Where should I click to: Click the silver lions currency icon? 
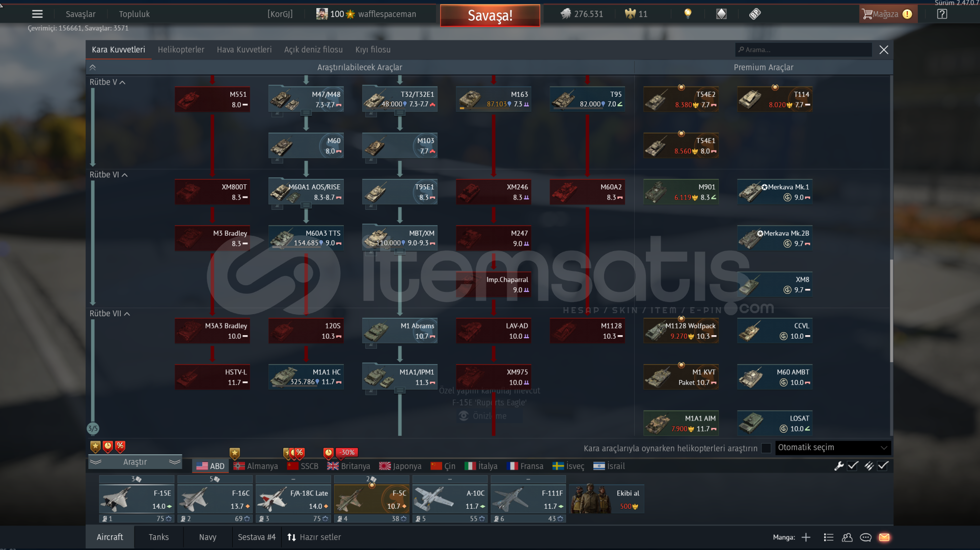click(x=565, y=14)
